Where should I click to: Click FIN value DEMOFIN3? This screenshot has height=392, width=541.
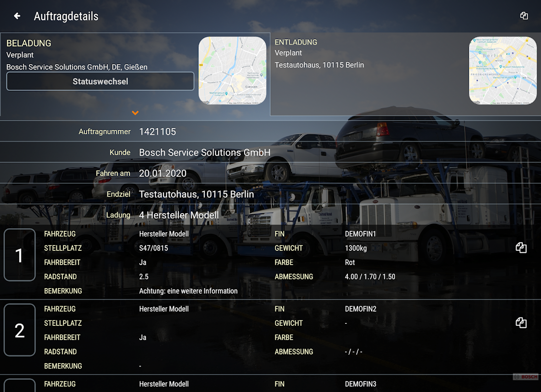(x=361, y=384)
